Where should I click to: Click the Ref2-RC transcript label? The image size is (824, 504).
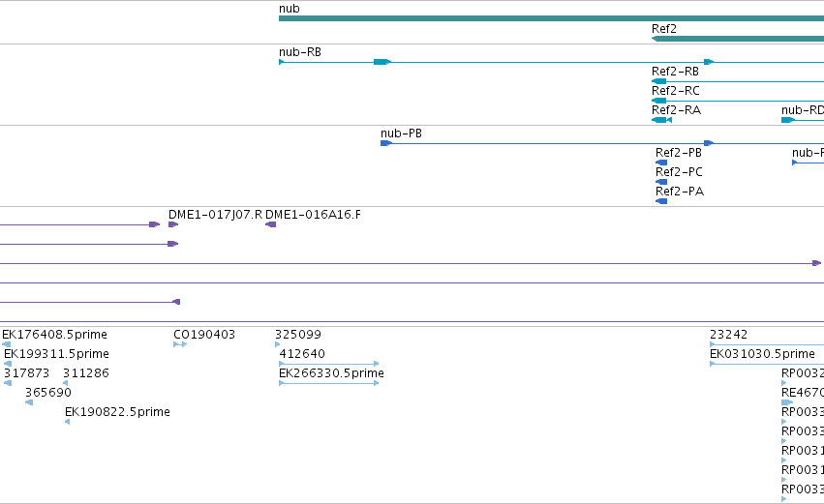676,91
